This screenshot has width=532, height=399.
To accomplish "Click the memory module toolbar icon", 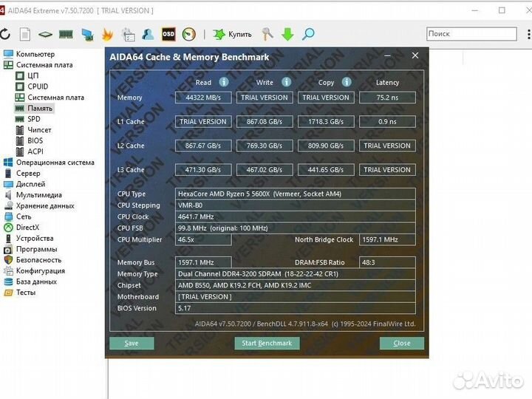I will [66, 34].
